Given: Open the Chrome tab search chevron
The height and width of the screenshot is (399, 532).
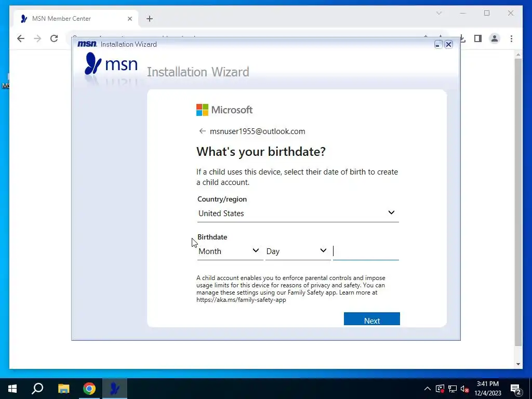Looking at the screenshot, I should [438, 13].
